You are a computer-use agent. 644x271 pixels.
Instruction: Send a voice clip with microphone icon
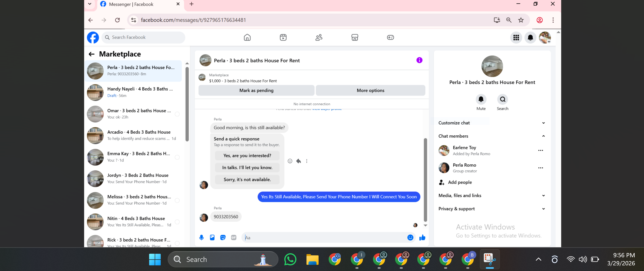click(201, 238)
